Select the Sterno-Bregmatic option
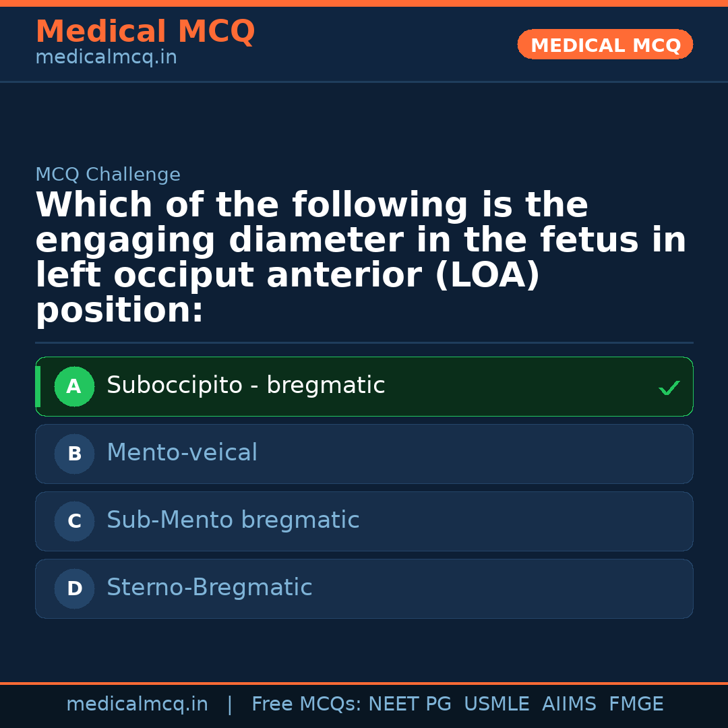This screenshot has height=728, width=728. point(209,588)
